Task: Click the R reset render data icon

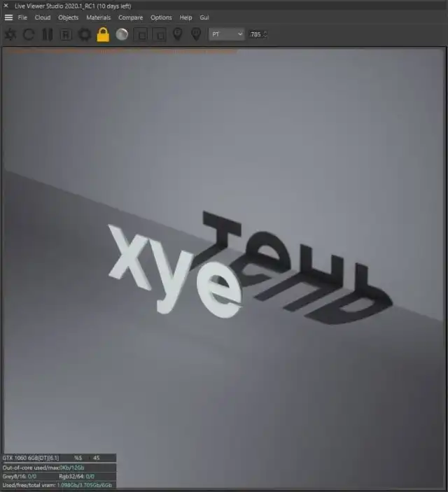Action: (66, 34)
